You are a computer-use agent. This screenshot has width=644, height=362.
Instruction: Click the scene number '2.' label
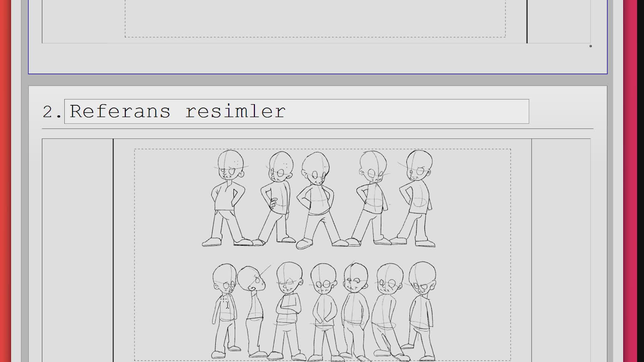52,112
